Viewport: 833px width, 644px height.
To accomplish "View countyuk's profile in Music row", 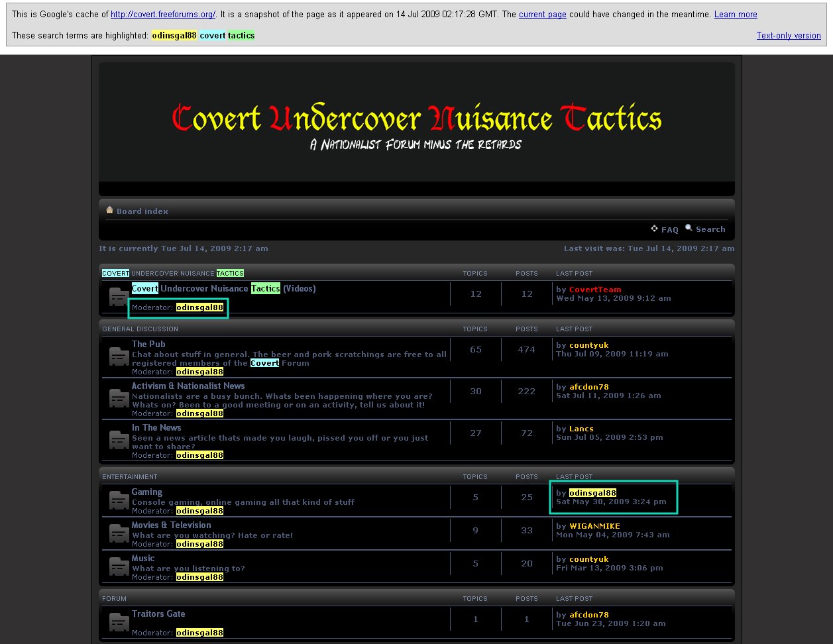I will [x=588, y=559].
